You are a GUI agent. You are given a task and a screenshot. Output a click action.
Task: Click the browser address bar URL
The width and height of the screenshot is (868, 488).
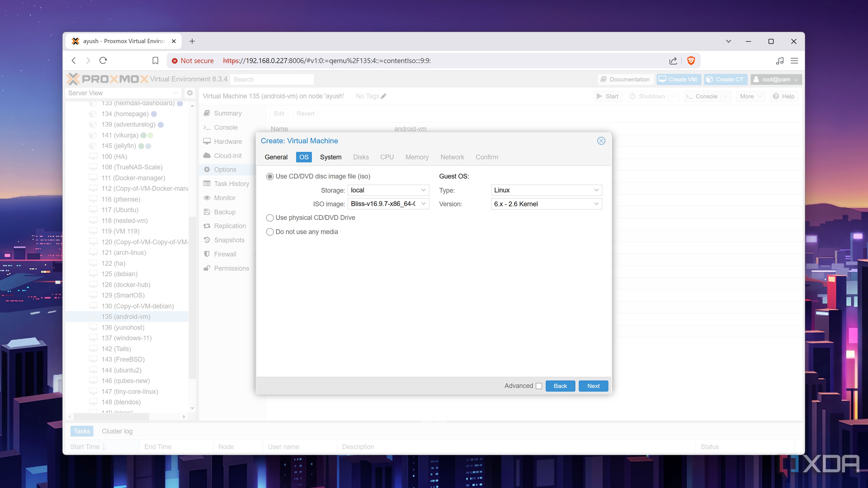pyautogui.click(x=327, y=61)
